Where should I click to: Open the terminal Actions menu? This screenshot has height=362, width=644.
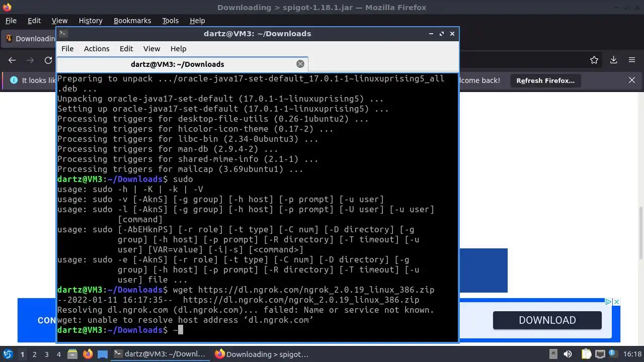tap(97, 49)
